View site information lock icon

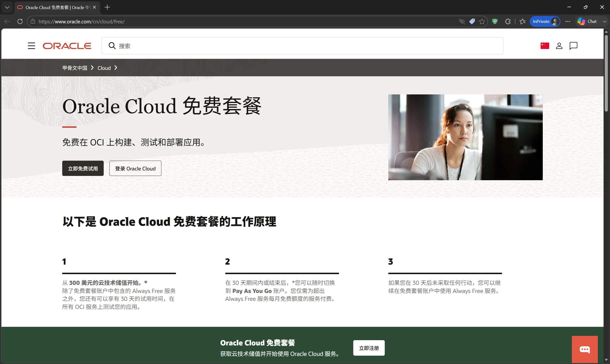point(33,21)
